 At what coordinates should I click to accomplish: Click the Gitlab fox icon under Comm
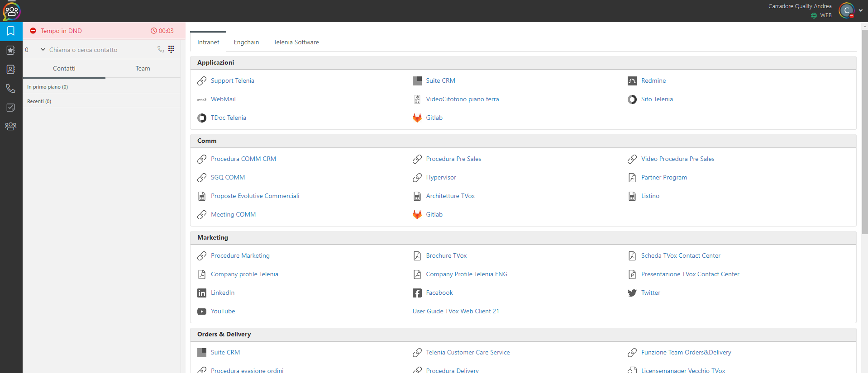tap(417, 215)
